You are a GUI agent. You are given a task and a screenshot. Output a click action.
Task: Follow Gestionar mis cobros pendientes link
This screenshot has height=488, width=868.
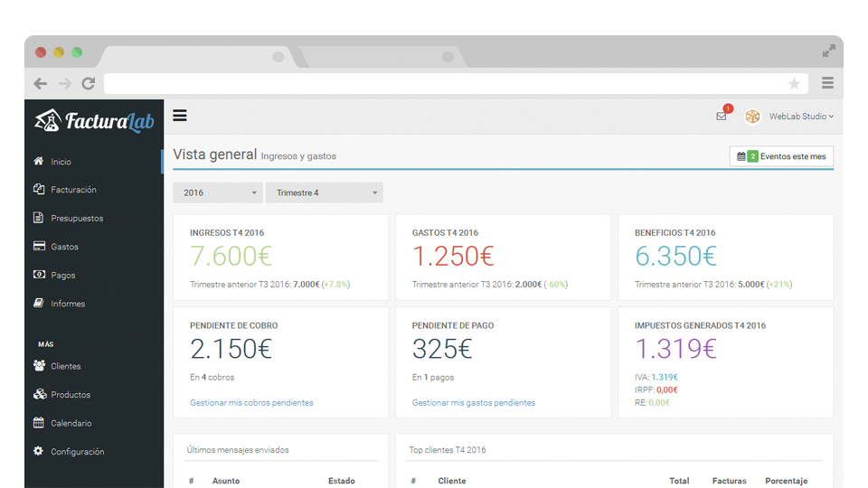[x=251, y=403]
